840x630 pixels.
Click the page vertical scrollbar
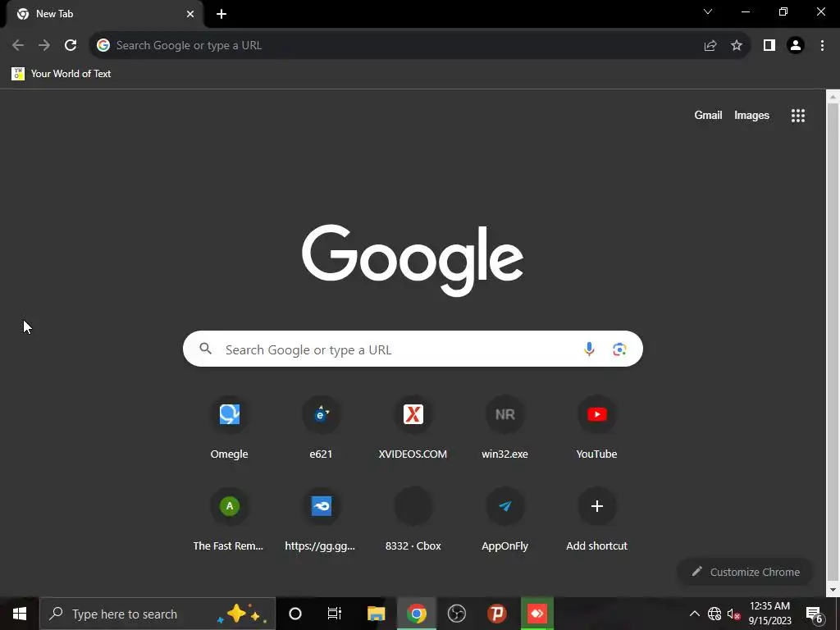point(833,343)
